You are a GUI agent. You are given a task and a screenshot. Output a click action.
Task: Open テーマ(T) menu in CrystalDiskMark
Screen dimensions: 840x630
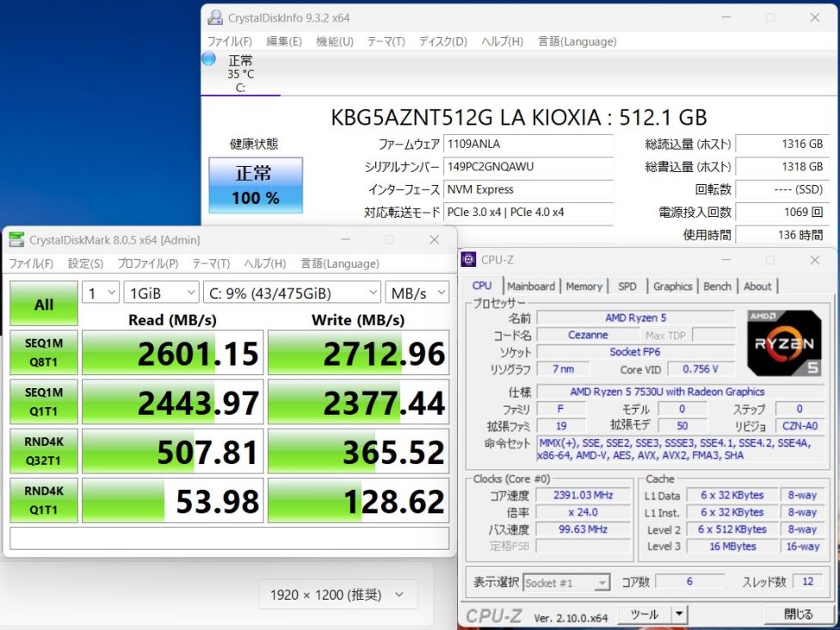click(211, 263)
